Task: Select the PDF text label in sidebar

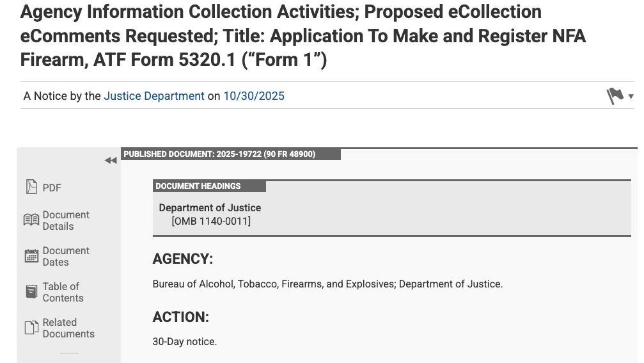Action: (x=52, y=188)
